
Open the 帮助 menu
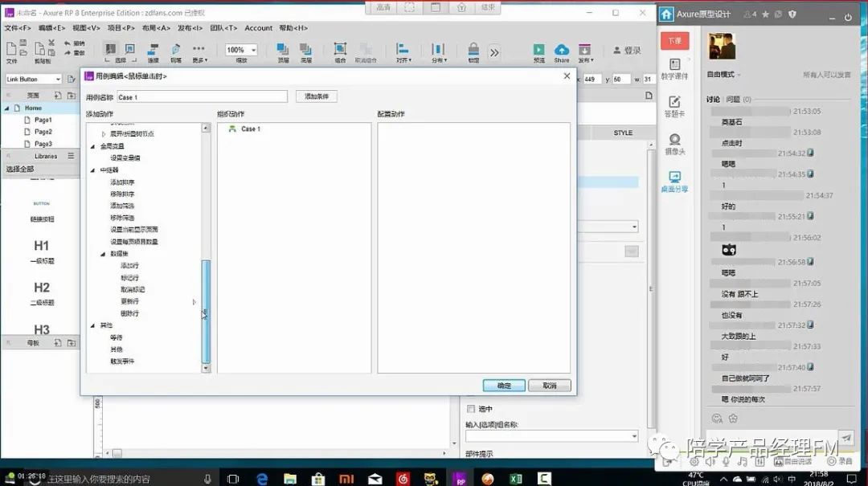(x=293, y=27)
